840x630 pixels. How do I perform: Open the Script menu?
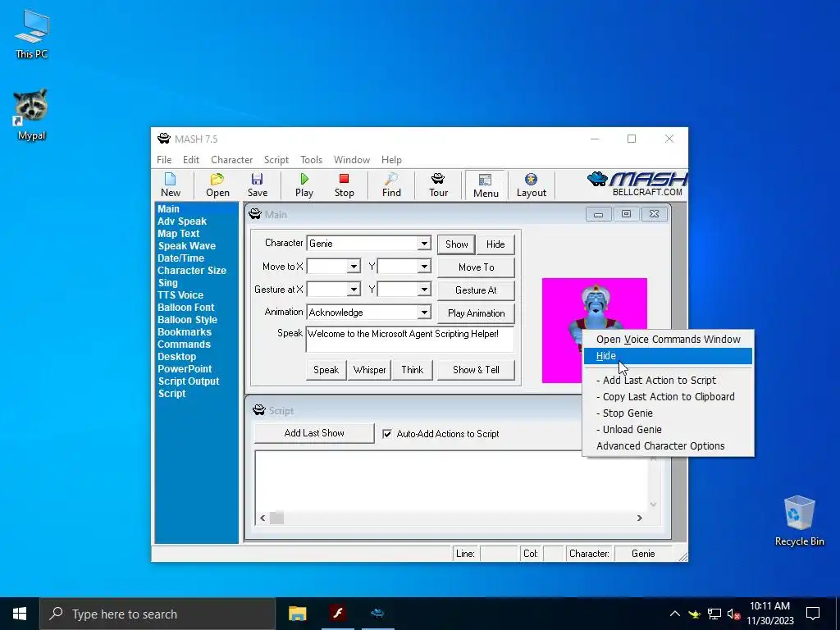pos(276,160)
